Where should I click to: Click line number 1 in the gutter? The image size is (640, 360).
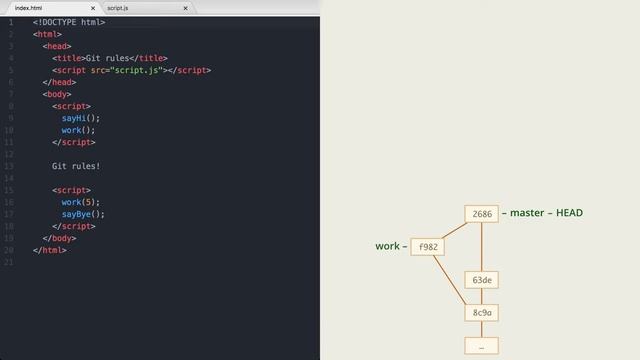click(x=11, y=22)
